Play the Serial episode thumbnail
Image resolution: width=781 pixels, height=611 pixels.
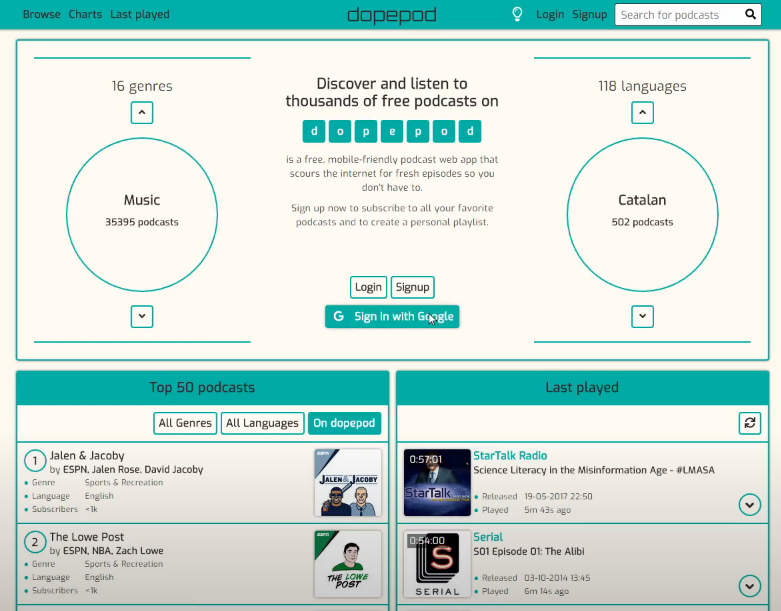coord(437,564)
